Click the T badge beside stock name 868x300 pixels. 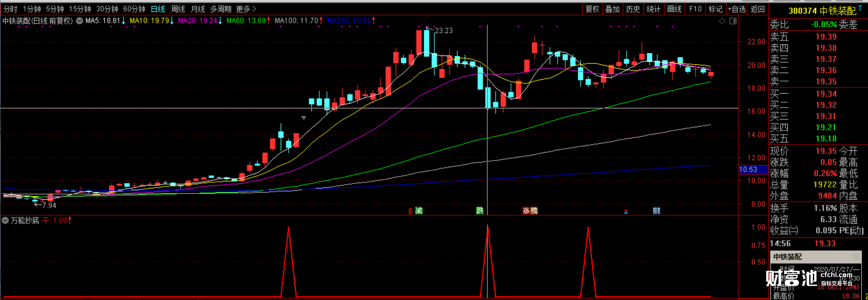tap(860, 8)
